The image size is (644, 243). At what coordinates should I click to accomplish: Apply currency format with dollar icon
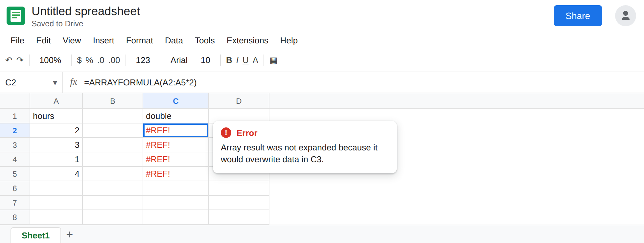[79, 60]
